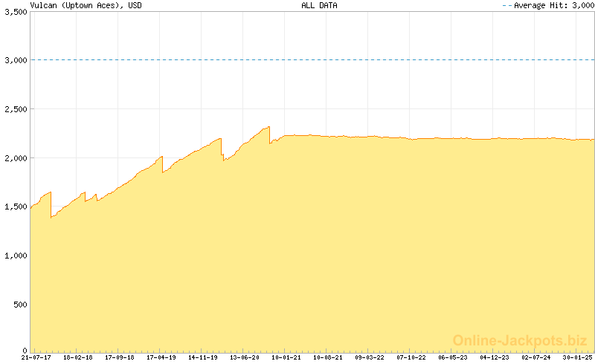This screenshot has height=364, width=595.
Task: Pick the 13-06-20 date on timeline
Action: point(244,358)
